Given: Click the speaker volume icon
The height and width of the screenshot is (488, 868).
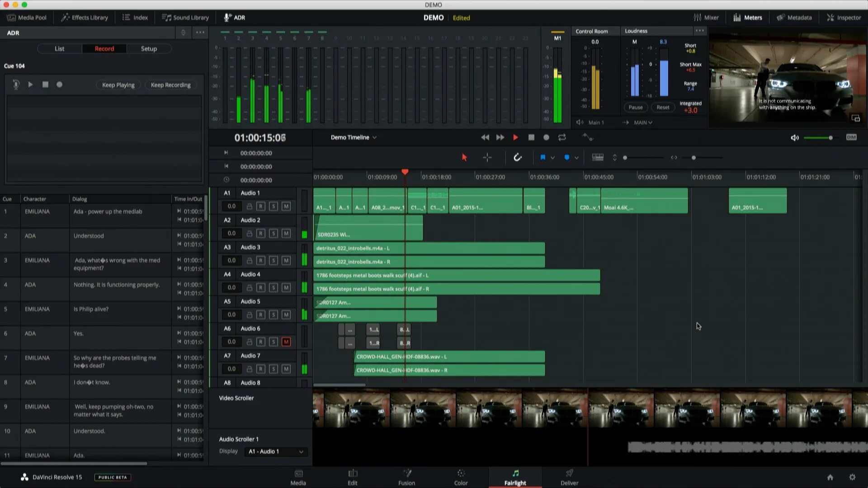Looking at the screenshot, I should pos(794,137).
